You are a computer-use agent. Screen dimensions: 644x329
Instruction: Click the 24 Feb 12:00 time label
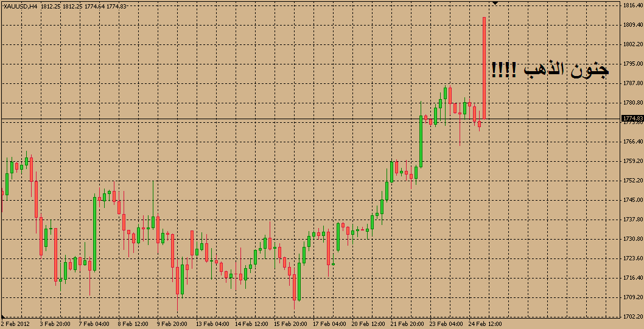(485, 324)
